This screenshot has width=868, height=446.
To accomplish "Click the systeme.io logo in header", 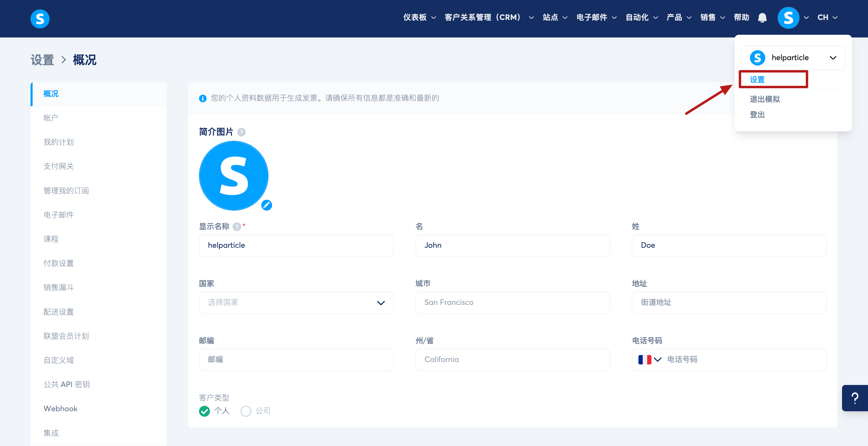I will (x=40, y=18).
